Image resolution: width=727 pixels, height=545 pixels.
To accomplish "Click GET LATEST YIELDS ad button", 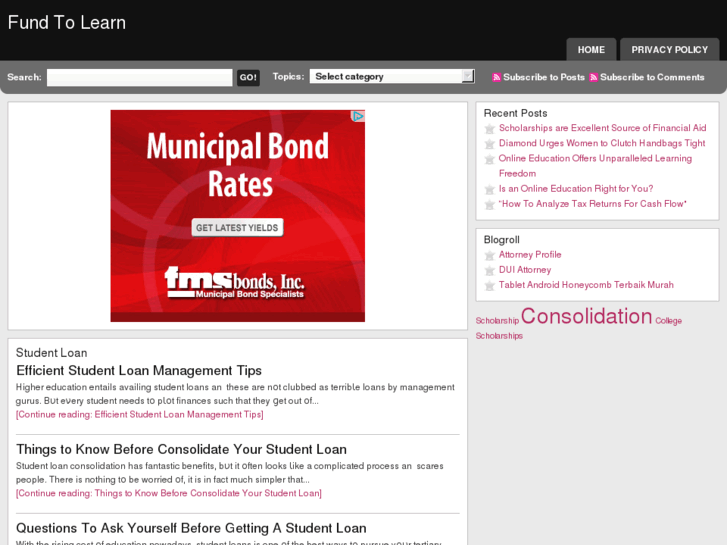I will click(x=237, y=228).
